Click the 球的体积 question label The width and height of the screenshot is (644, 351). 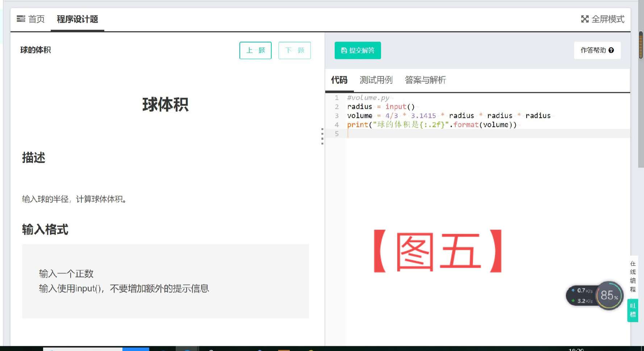pyautogui.click(x=35, y=50)
